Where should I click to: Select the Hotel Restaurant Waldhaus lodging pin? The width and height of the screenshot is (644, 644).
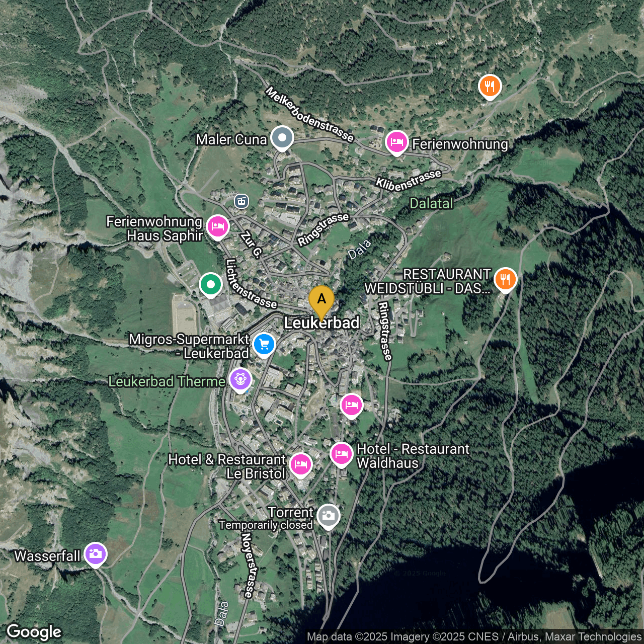[x=342, y=455]
